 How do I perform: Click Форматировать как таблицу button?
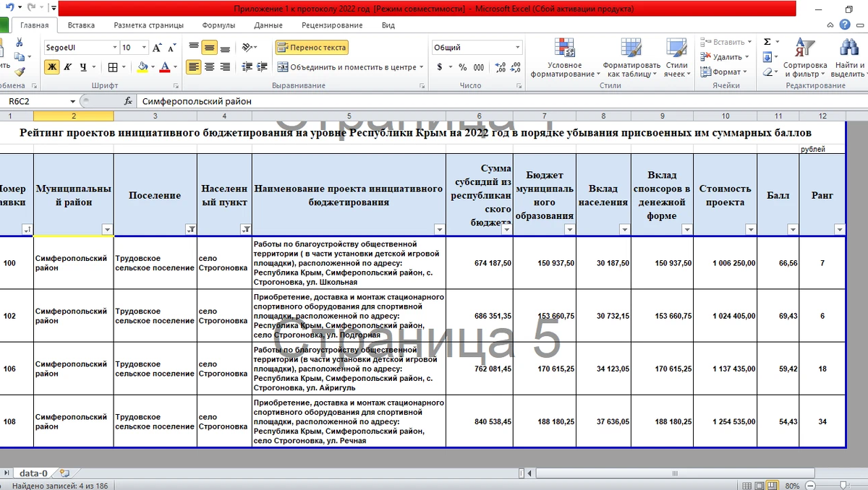click(632, 58)
